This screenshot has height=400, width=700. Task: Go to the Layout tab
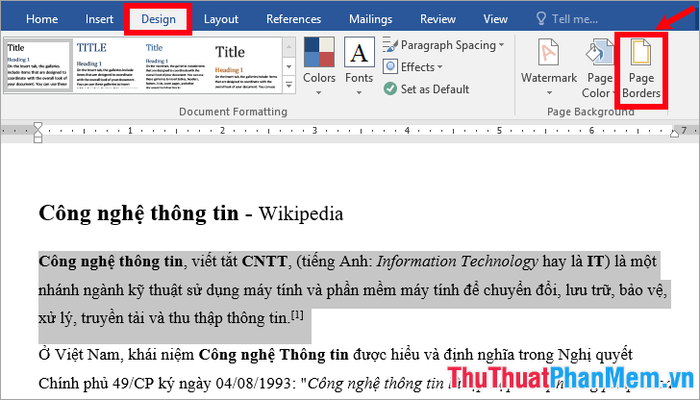220,18
